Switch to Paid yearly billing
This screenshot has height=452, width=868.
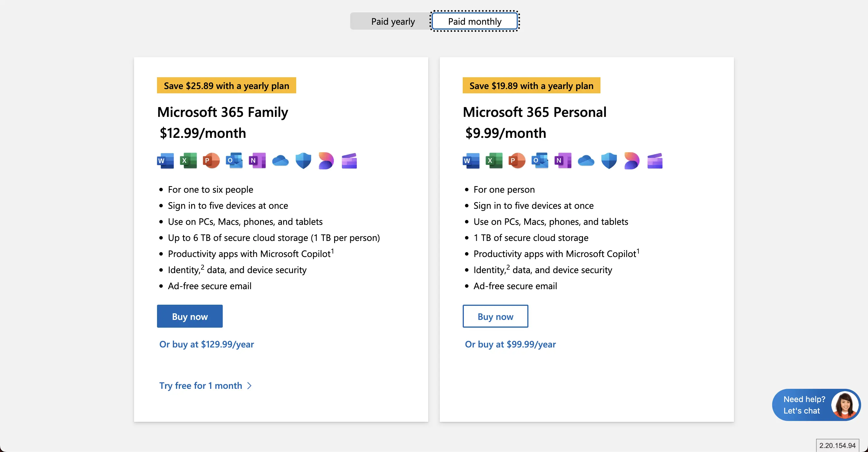pos(393,22)
